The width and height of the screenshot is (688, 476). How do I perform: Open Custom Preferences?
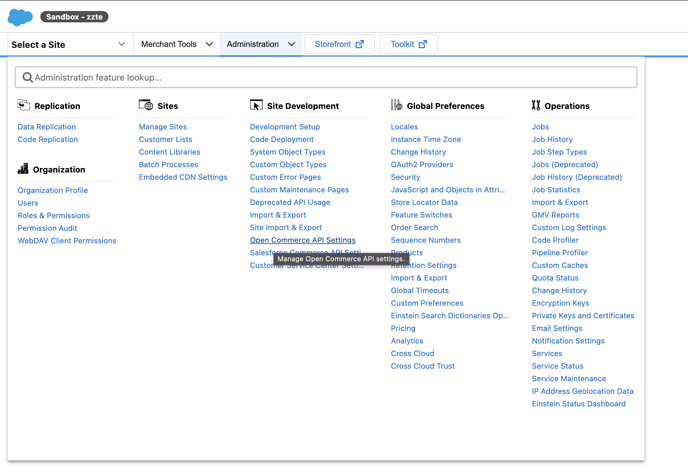pos(427,303)
